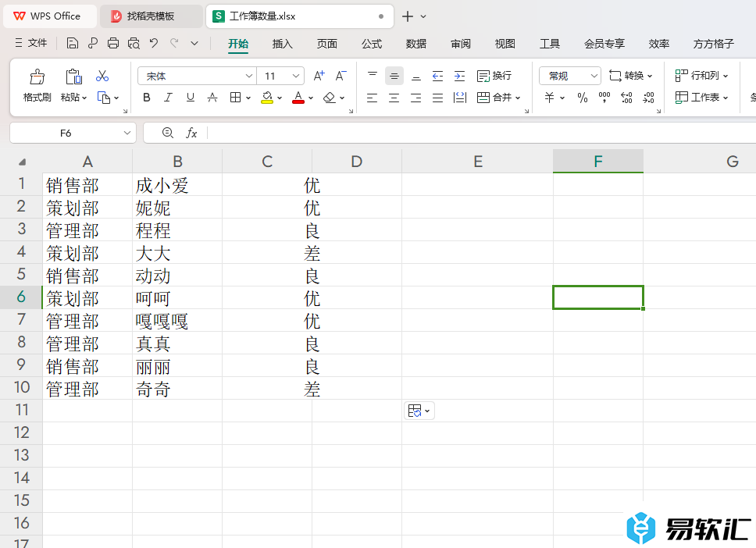Toggle Wrap Text 换行 button
Viewport: 756px width, 548px height.
494,76
